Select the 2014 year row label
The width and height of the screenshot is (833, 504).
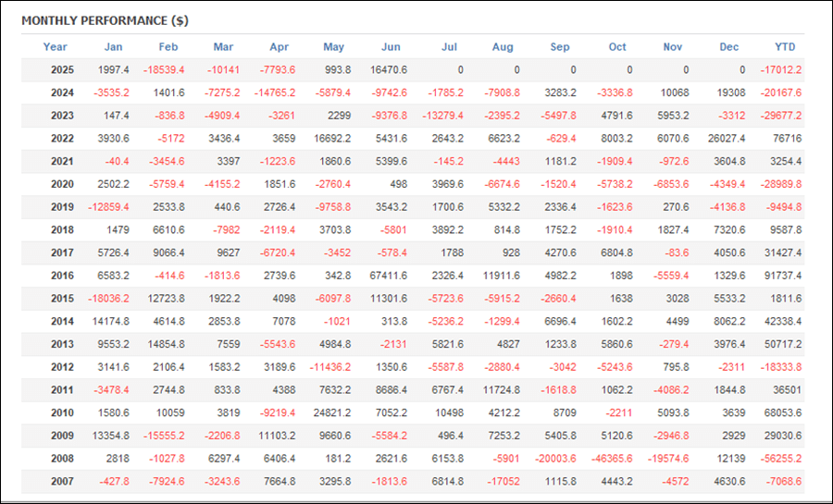click(x=62, y=321)
